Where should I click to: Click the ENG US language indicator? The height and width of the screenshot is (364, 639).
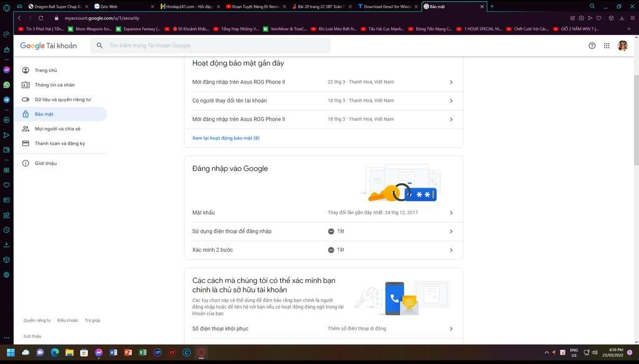[574, 352]
